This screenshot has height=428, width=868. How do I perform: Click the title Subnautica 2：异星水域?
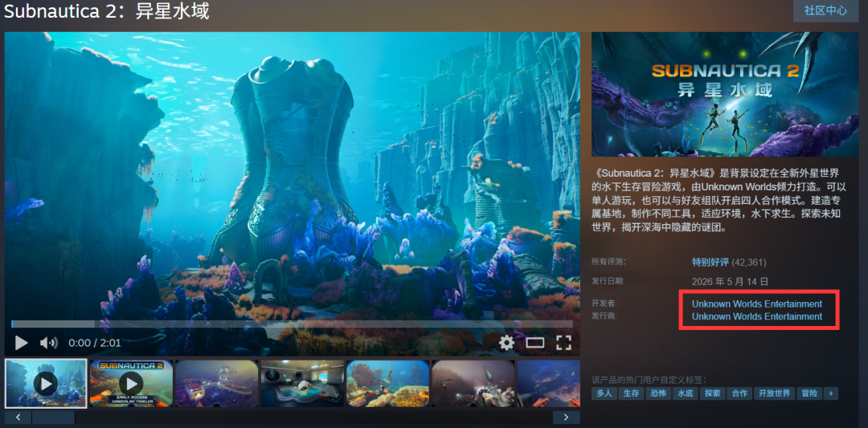pos(107,11)
